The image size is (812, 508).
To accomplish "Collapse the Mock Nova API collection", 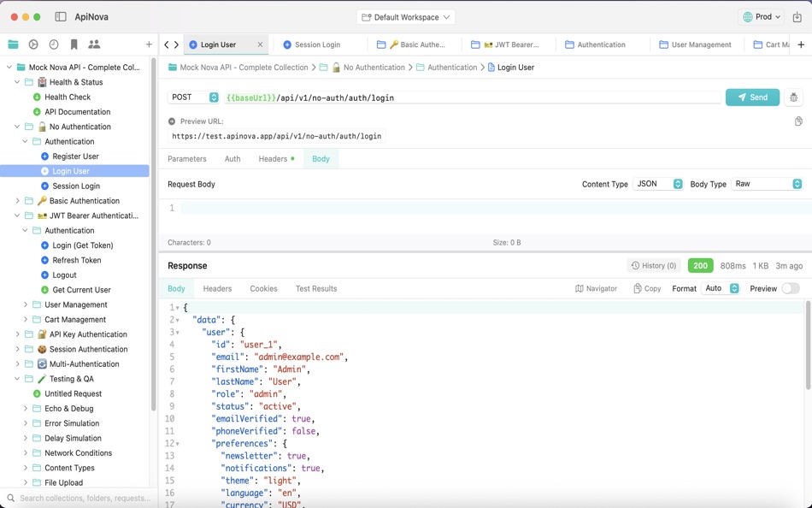I will pyautogui.click(x=9, y=68).
